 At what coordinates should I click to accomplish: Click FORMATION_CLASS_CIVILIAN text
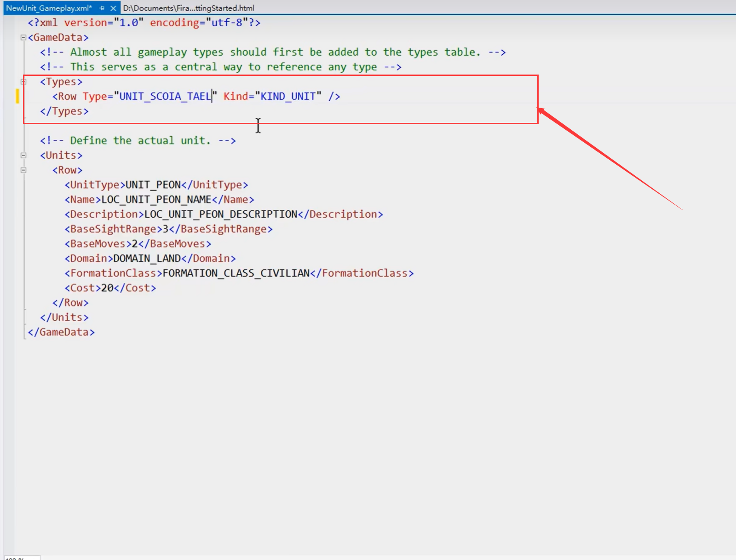(236, 273)
